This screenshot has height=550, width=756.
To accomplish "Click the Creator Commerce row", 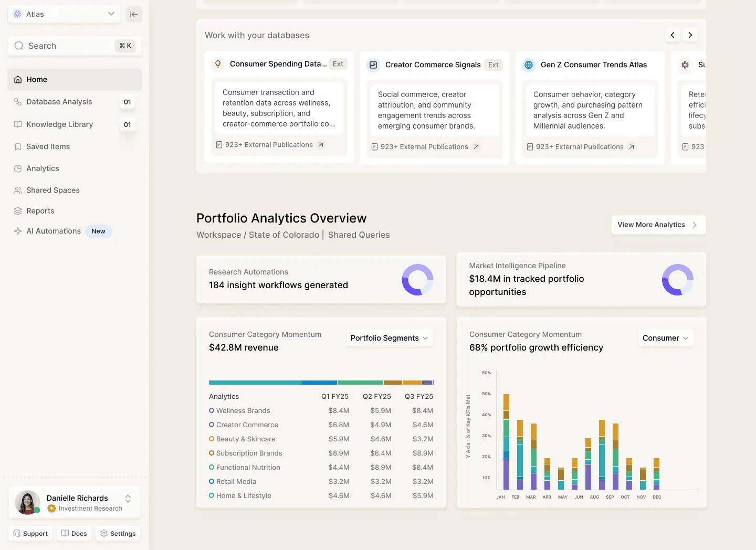I will 321,425.
